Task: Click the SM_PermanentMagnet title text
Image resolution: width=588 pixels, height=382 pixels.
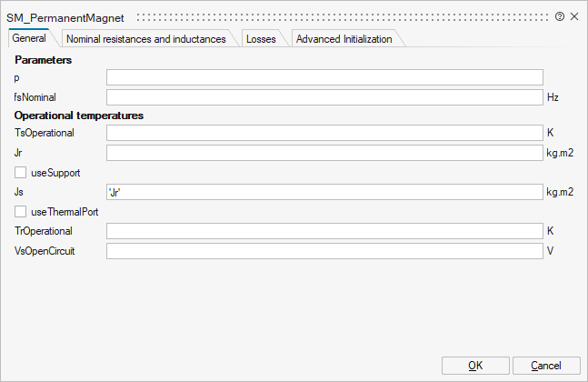Action: 65,17
